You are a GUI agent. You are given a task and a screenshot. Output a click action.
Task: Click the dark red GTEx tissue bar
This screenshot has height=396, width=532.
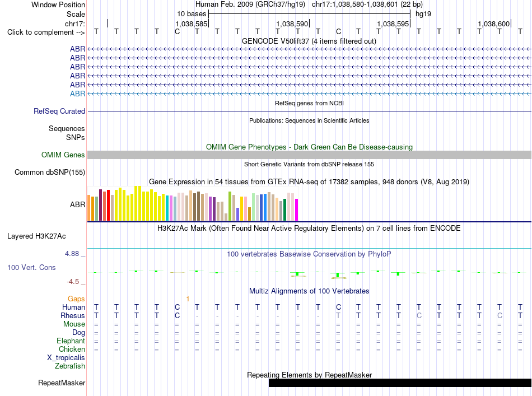click(x=100, y=205)
